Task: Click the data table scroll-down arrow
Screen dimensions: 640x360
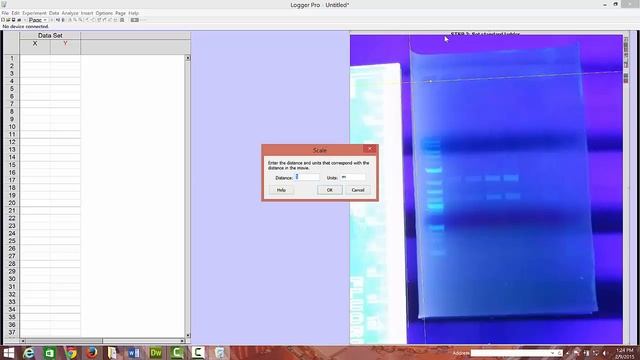Action: tap(188, 336)
